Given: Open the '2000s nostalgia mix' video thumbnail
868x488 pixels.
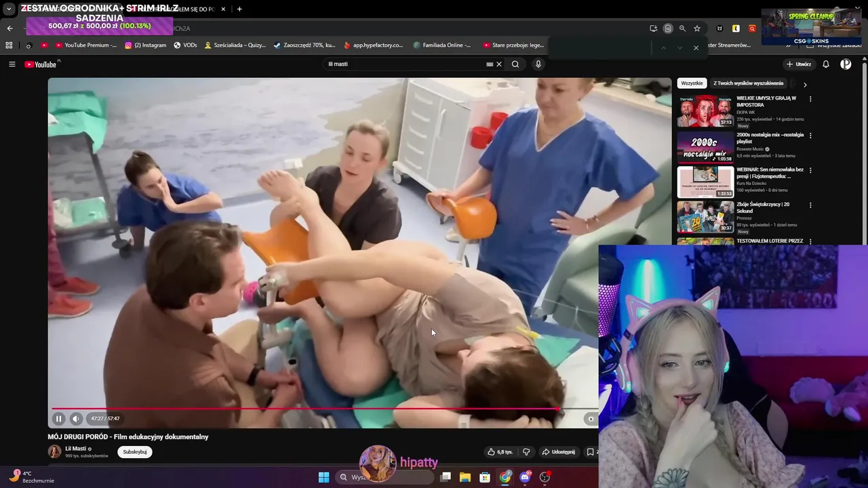Looking at the screenshot, I should pos(705,147).
